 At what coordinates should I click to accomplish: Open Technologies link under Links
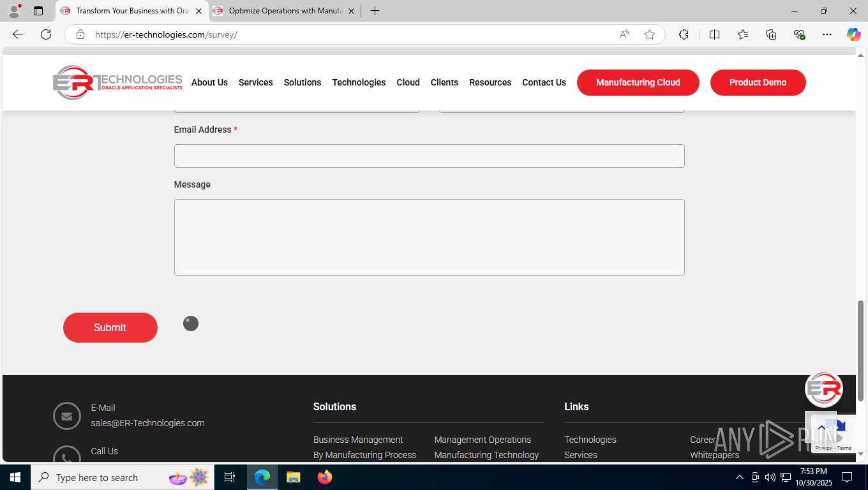point(590,440)
